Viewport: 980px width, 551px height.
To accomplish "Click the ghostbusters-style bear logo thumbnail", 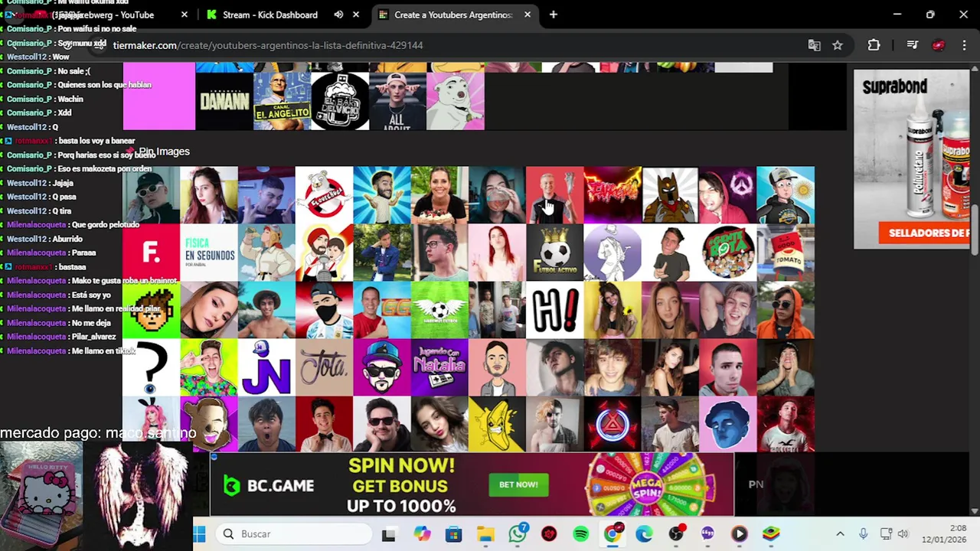I will coord(324,195).
